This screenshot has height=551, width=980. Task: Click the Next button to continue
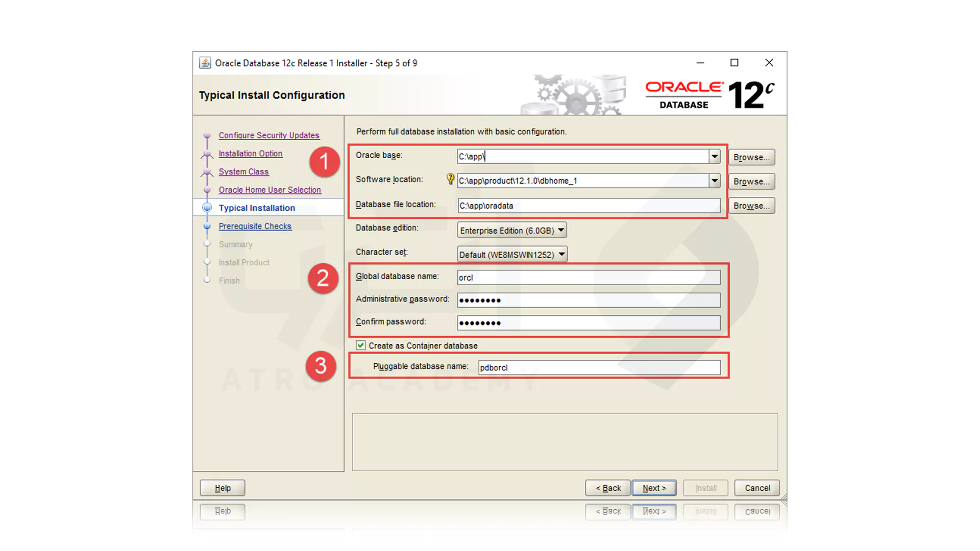coord(654,488)
